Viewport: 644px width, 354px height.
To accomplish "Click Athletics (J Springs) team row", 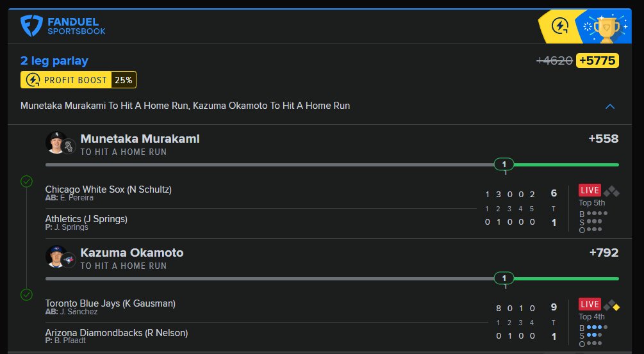I will click(87, 219).
